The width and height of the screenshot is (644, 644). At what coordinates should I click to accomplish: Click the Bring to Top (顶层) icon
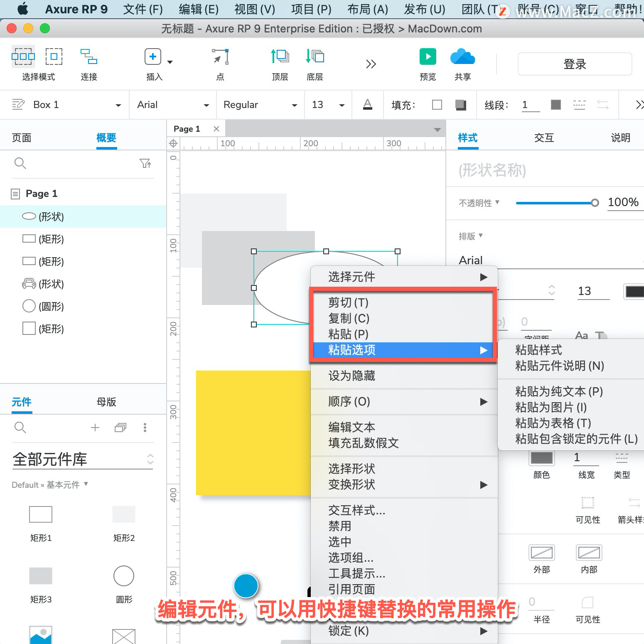[280, 56]
